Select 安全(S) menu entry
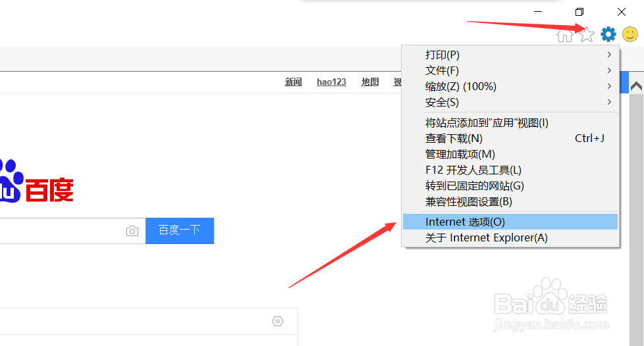644x346 pixels. 510,102
